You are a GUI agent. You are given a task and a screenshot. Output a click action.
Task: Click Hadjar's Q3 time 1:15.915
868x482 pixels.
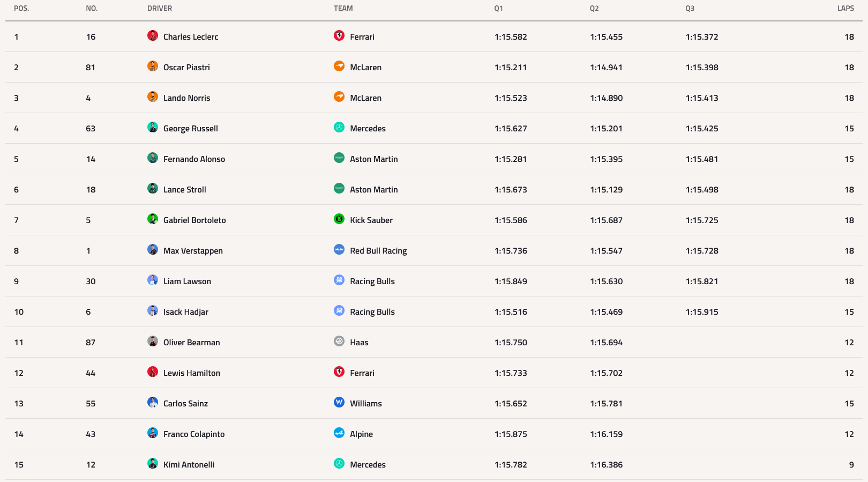[702, 312]
